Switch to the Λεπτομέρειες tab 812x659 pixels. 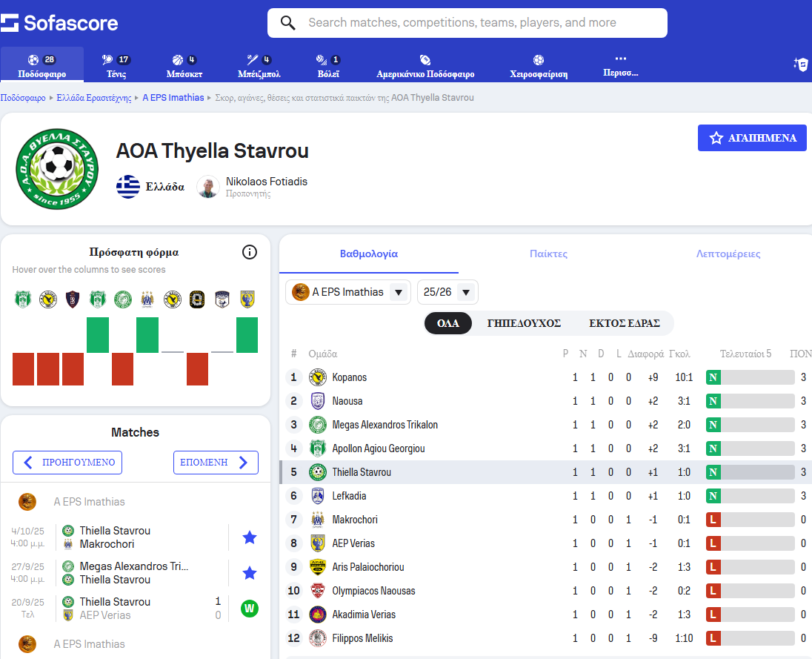(728, 254)
